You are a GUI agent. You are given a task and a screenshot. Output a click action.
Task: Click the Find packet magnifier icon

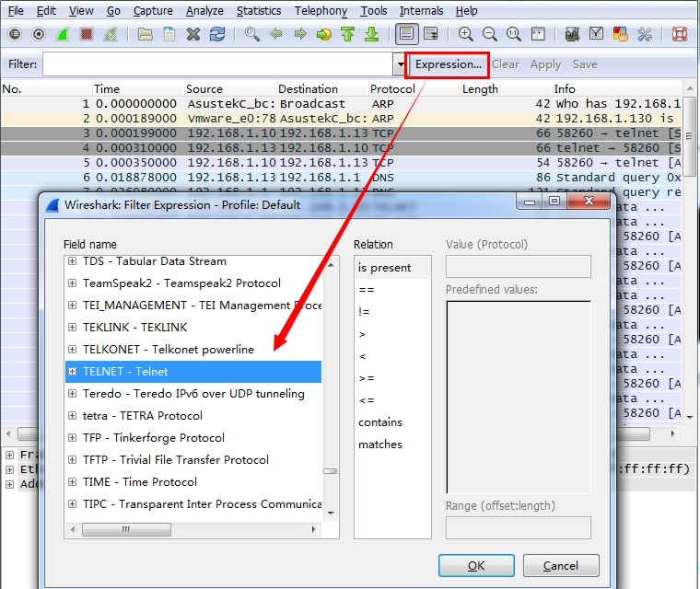point(251,34)
